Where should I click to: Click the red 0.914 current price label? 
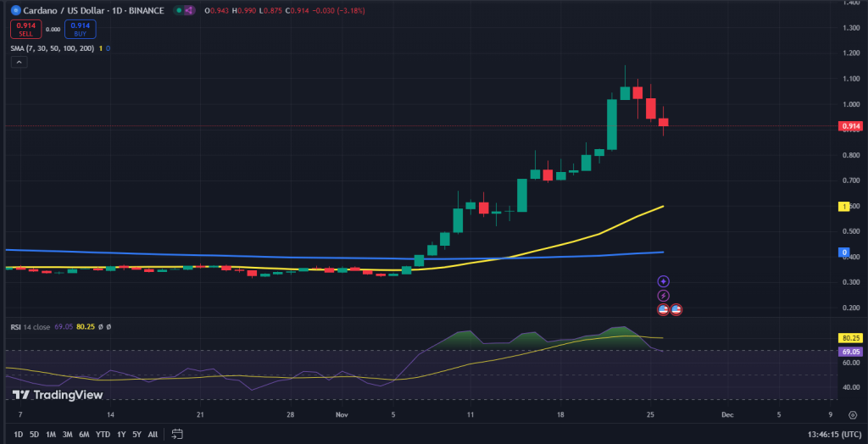coord(851,126)
